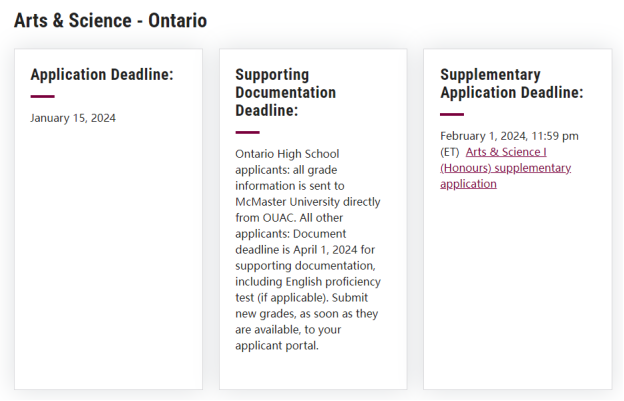Click the empty area of the Supplementary Application card
The image size is (624, 401).
[x=517, y=290]
